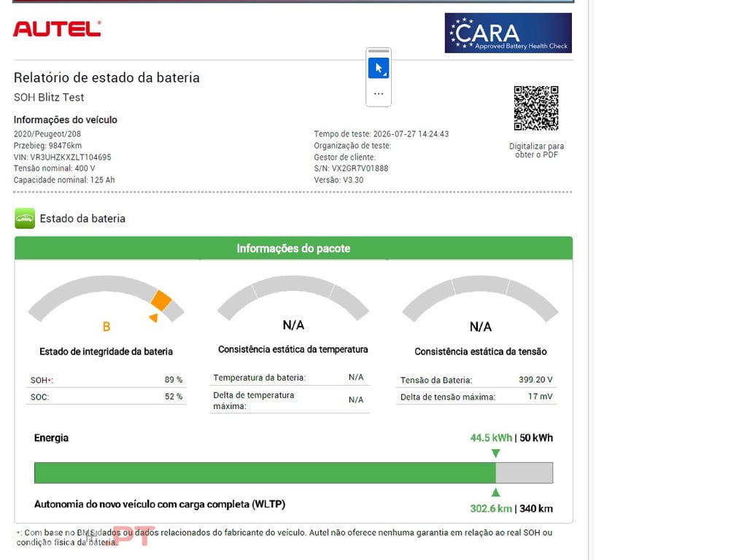
Task: Click the 'Autonomia do novo veículo' WLTP label
Action: click(x=160, y=504)
